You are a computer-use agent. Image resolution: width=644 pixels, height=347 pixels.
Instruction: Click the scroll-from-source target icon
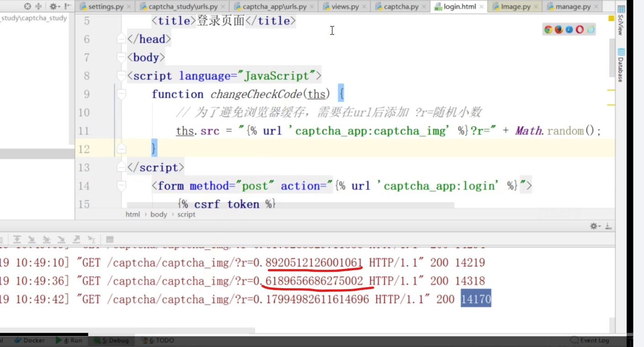point(27,6)
